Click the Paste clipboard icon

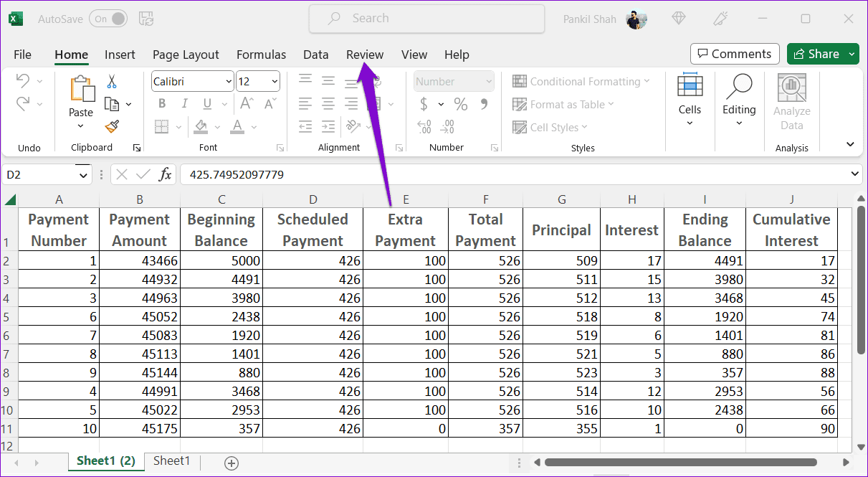[81, 89]
